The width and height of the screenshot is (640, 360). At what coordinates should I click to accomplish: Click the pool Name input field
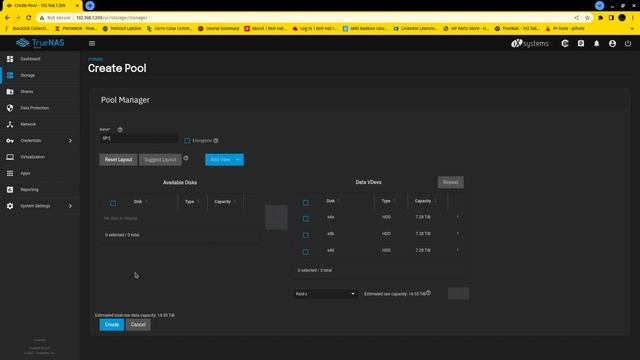(139, 138)
